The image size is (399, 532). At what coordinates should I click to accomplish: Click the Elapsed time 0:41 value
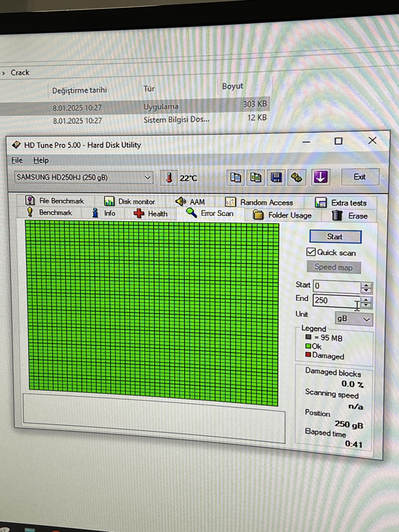click(353, 444)
